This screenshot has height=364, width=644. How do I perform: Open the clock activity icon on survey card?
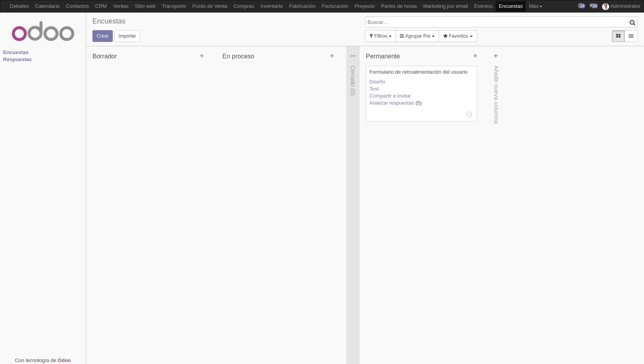[469, 114]
